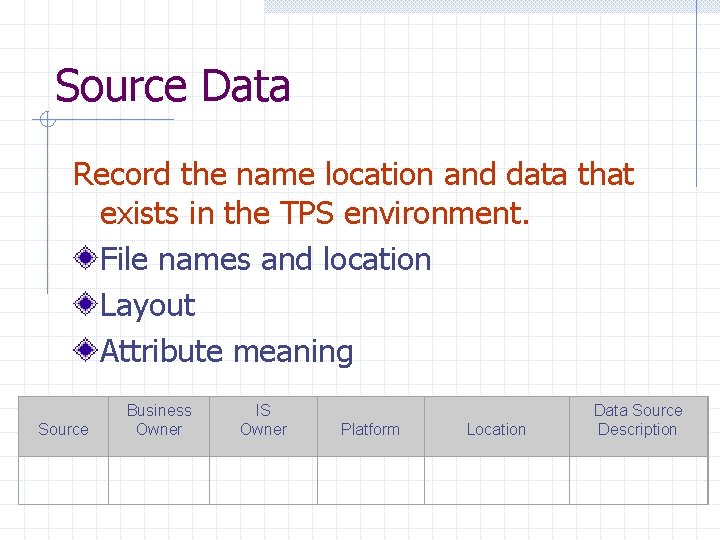Click the empty cell under "Platform"
The image size is (720, 540).
371,480
